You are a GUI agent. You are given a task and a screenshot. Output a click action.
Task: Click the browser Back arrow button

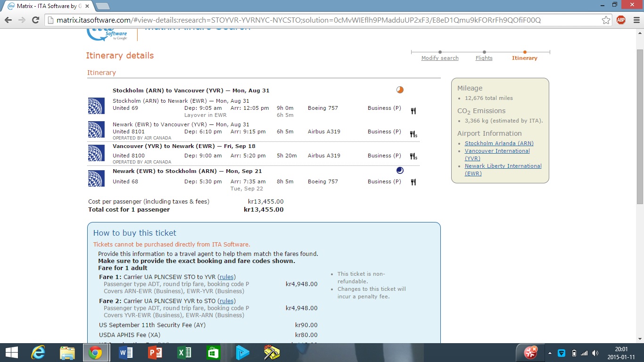[x=8, y=20]
